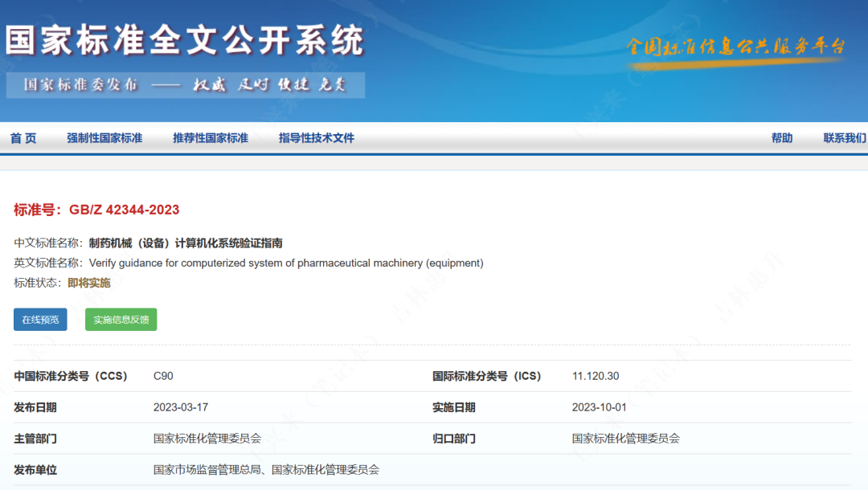Click the Chinese standard name 制药机械（设备）计算机化系统验证指南
The image size is (868, 490).
186,243
